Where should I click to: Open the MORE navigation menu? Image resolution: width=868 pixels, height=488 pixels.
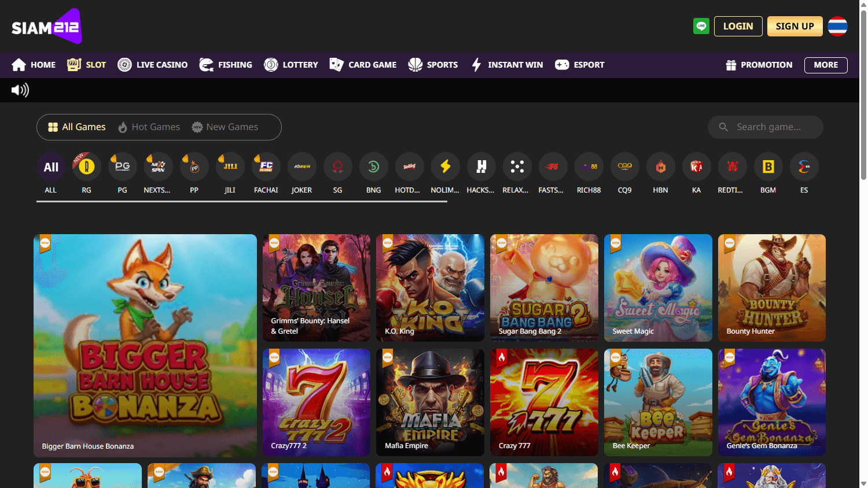[x=826, y=65]
